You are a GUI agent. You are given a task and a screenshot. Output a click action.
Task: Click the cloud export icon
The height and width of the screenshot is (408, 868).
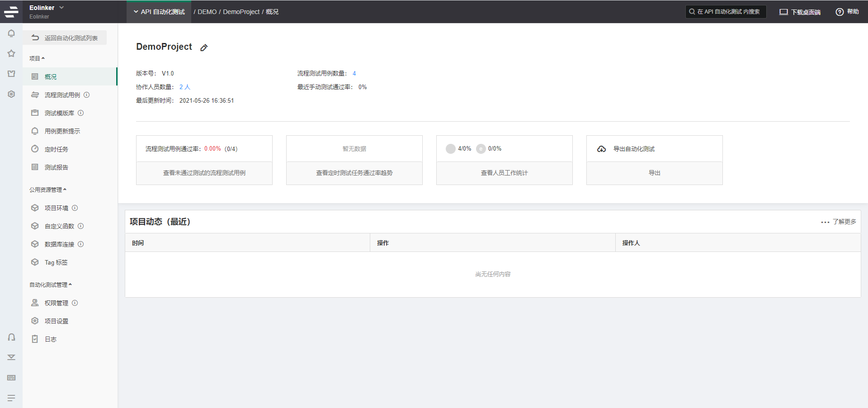[601, 149]
